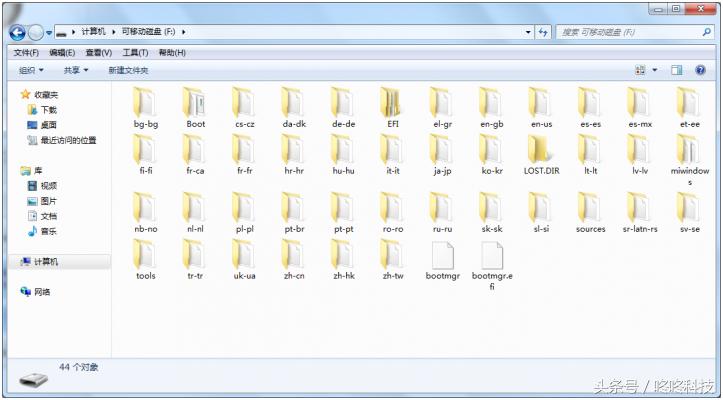The image size is (723, 400).
Task: Select the nb-no folder
Action: click(146, 212)
